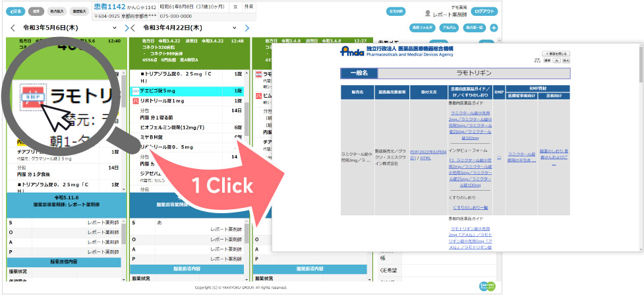This screenshot has height=295, width=644.
Task: Open the HTML package insert link
Action: pos(426,158)
